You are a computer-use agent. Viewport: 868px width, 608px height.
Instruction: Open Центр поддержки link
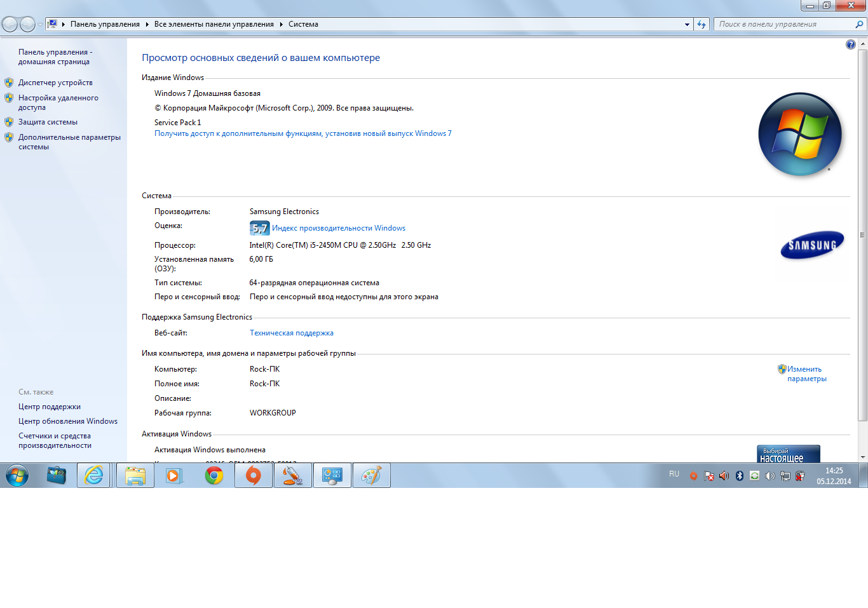(x=50, y=407)
